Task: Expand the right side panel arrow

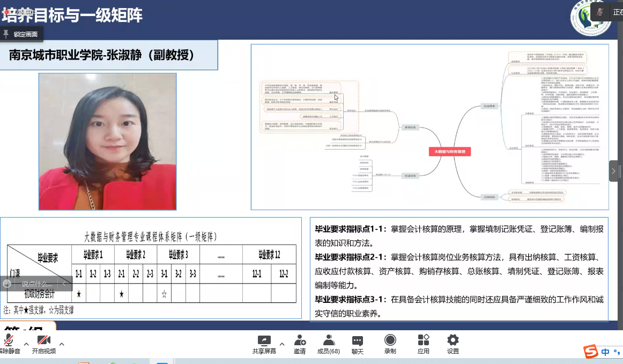Action: point(614,171)
